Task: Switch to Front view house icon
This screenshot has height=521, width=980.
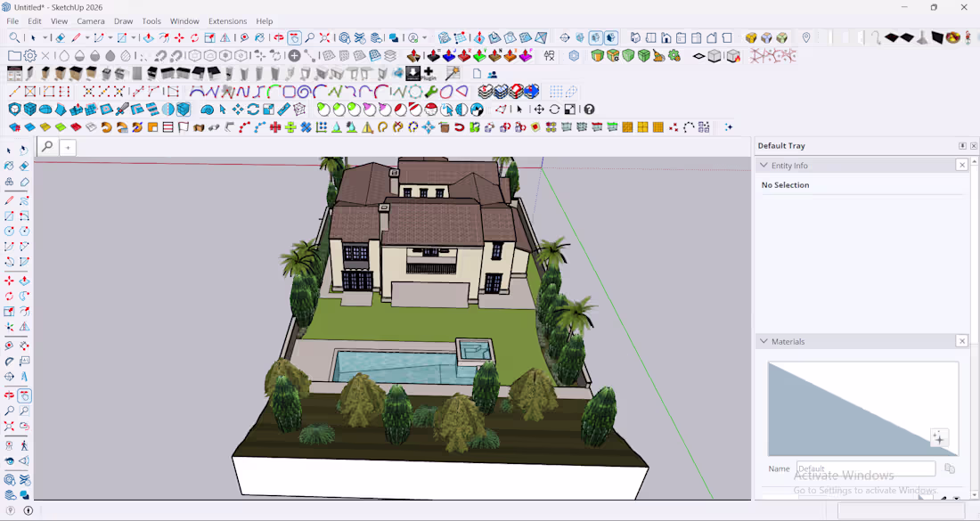Action: [x=666, y=38]
